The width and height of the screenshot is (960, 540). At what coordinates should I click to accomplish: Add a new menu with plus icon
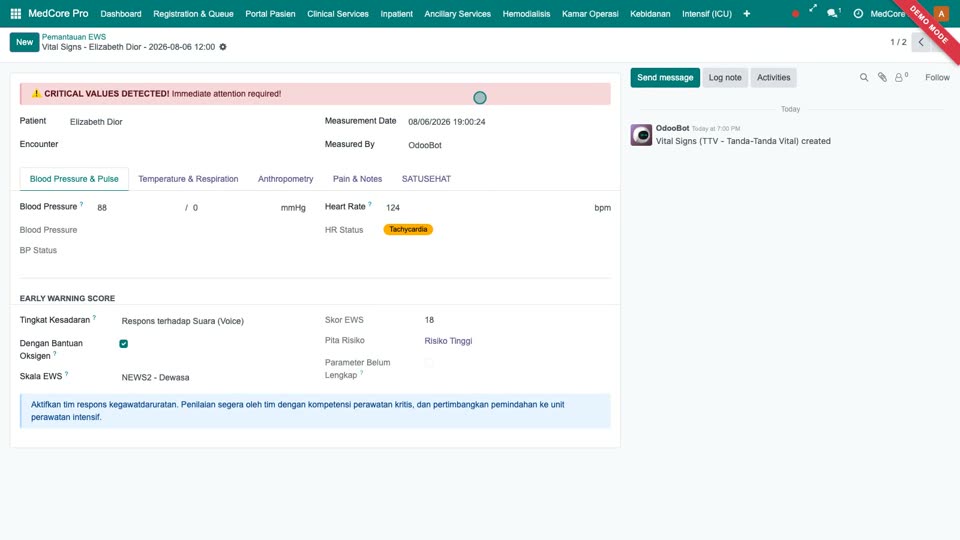746,13
